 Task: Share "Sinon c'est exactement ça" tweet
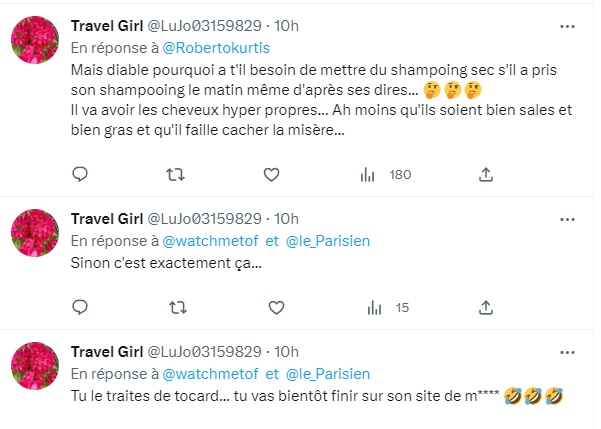(x=486, y=308)
